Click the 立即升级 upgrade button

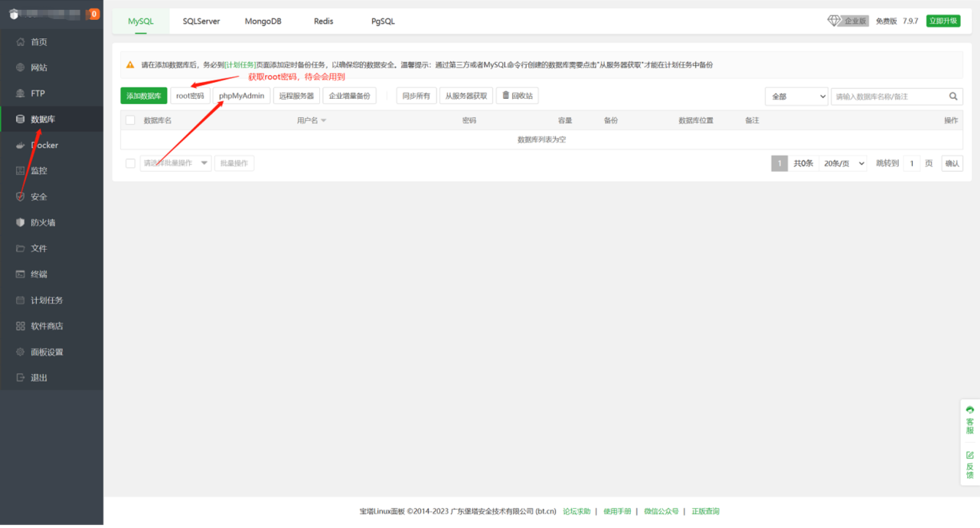click(943, 21)
